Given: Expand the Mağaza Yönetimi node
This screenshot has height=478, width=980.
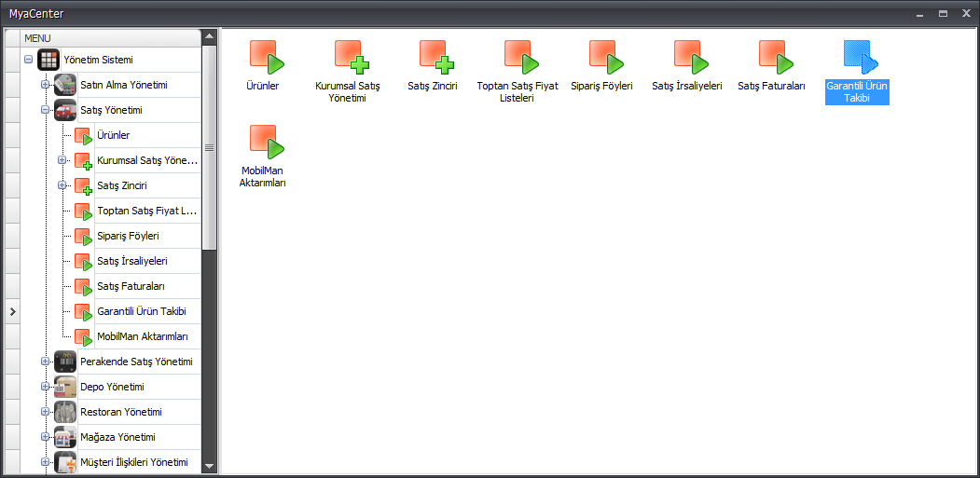Looking at the screenshot, I should click(x=45, y=437).
